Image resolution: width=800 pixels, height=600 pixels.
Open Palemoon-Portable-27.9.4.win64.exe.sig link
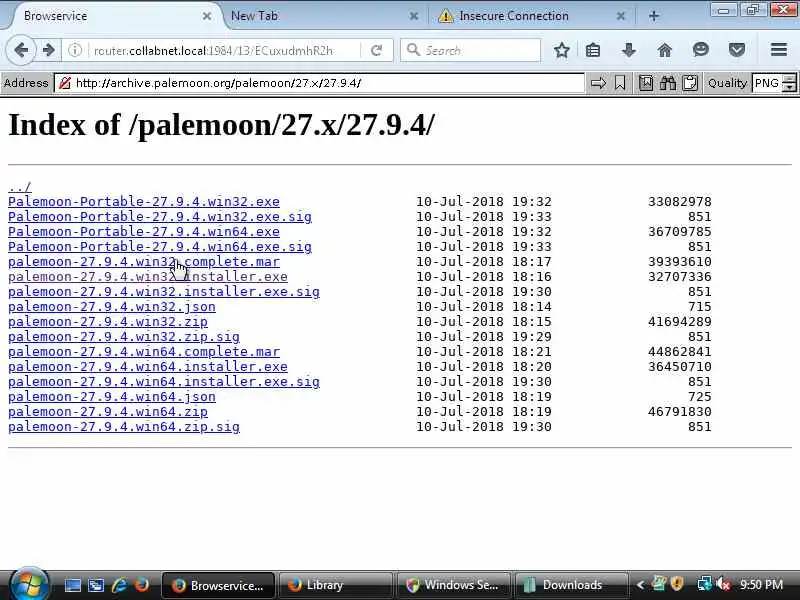(160, 246)
